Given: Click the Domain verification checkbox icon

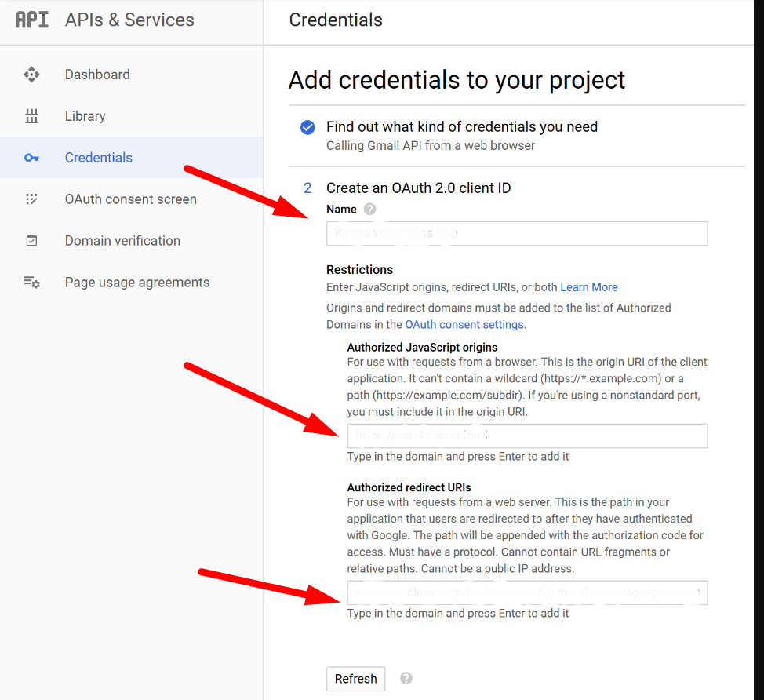Looking at the screenshot, I should [31, 241].
